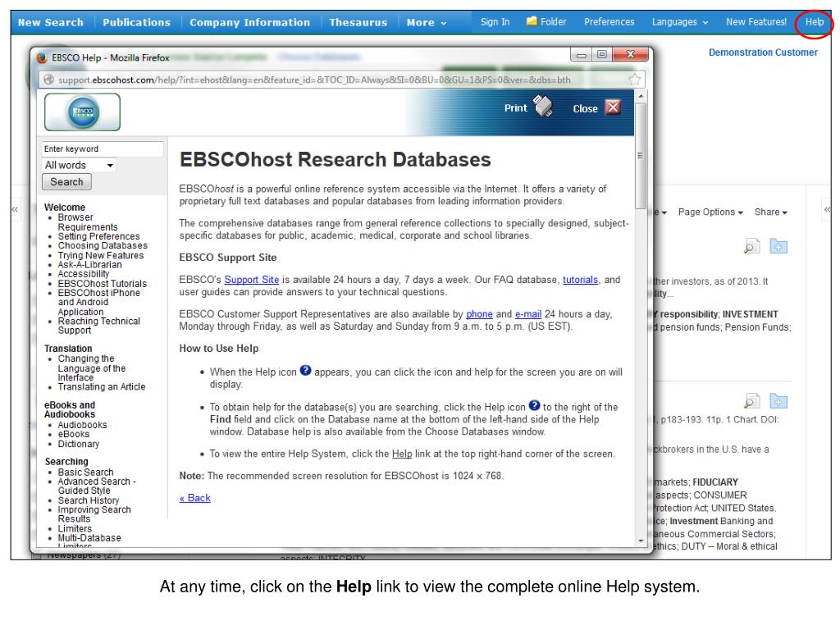
Task: Click the Print printer icon in Help window
Action: [543, 106]
